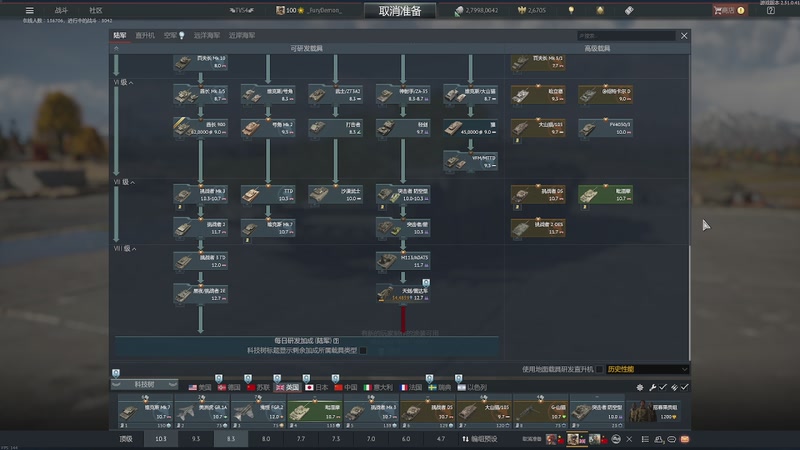Click the orange mail envelope icon

point(685,439)
